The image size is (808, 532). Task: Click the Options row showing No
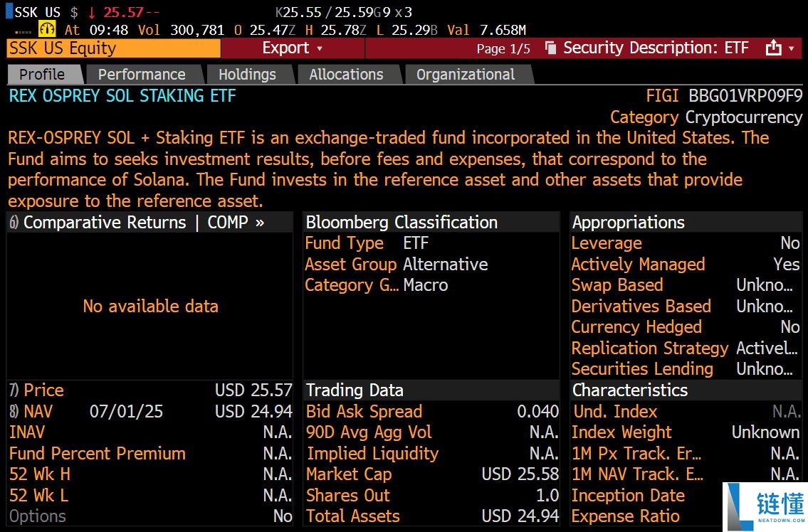click(36, 516)
